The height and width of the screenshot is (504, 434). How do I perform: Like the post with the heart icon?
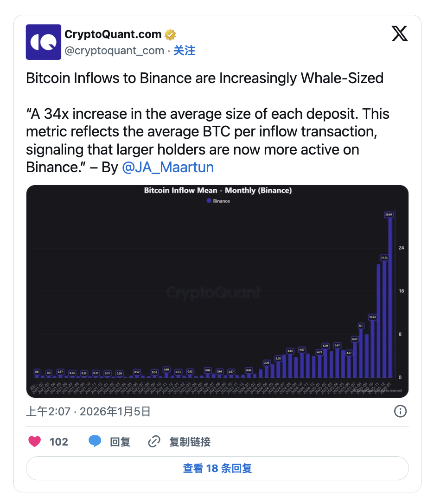[x=35, y=441]
